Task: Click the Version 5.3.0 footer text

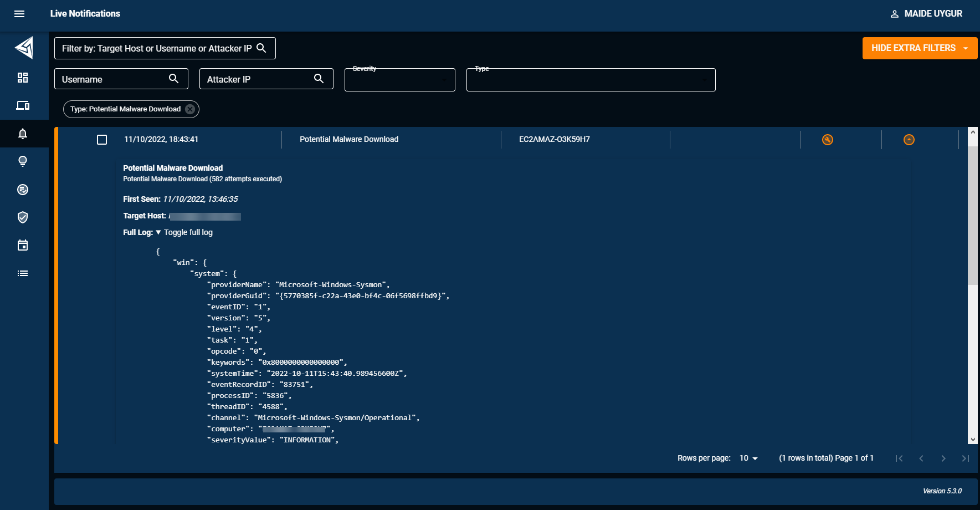Action: tap(942, 491)
